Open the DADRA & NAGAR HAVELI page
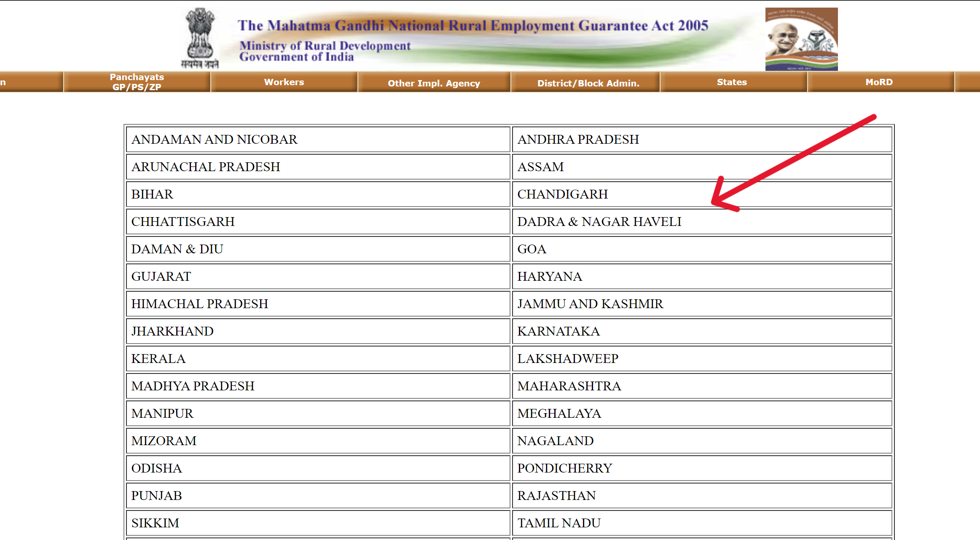 point(599,222)
